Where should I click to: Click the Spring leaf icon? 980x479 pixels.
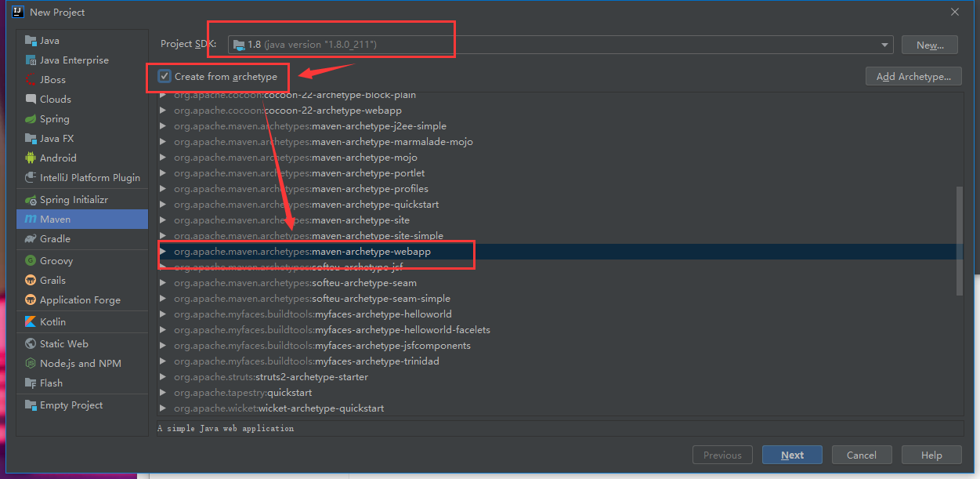pyautogui.click(x=31, y=119)
